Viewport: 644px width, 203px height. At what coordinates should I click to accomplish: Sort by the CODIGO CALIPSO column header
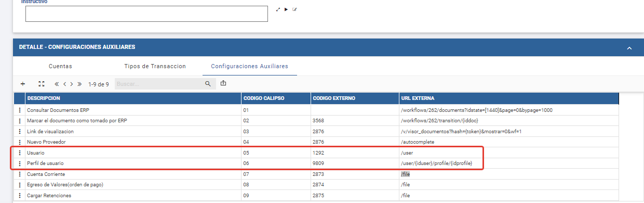[275, 98]
